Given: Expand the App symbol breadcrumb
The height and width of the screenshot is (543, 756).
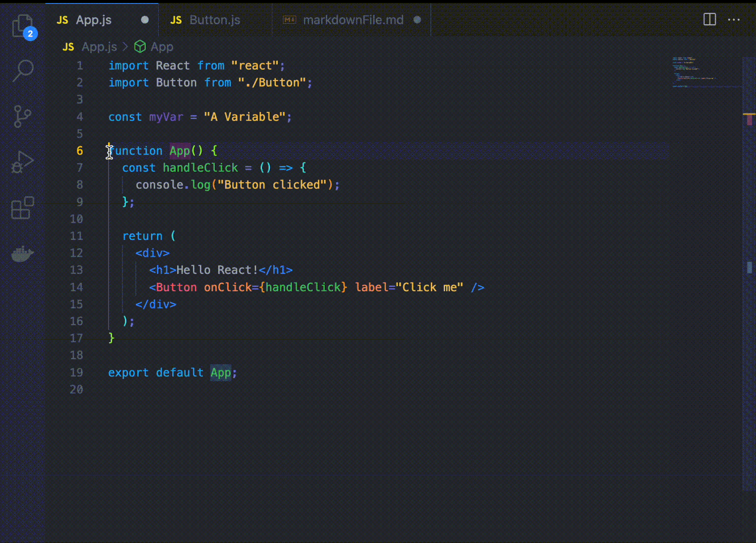Looking at the screenshot, I should click(161, 47).
